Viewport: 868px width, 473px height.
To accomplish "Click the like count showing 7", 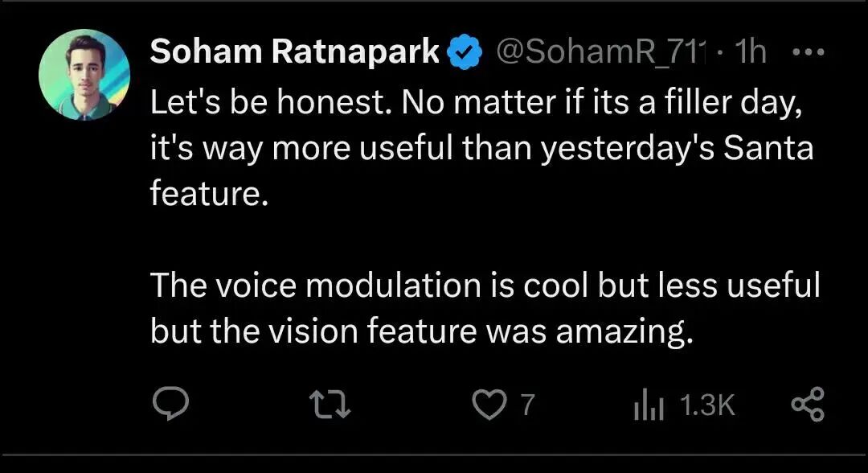I will pos(527,405).
